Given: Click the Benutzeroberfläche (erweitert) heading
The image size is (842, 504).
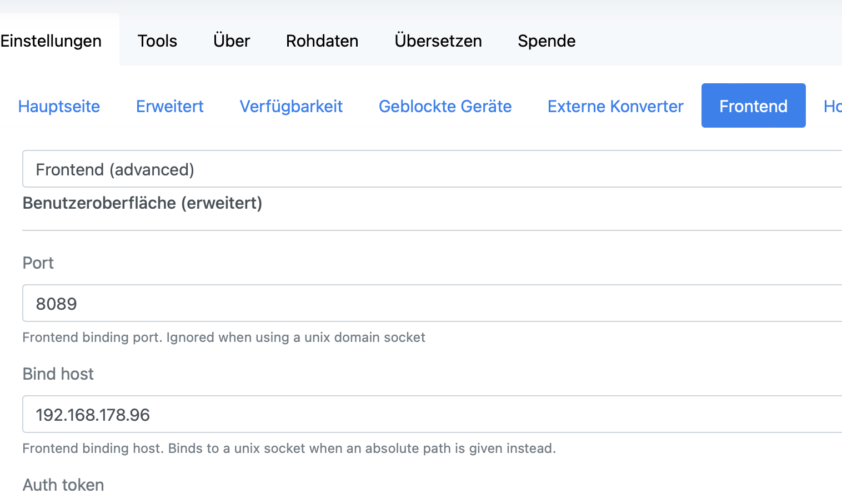Looking at the screenshot, I should point(142,203).
